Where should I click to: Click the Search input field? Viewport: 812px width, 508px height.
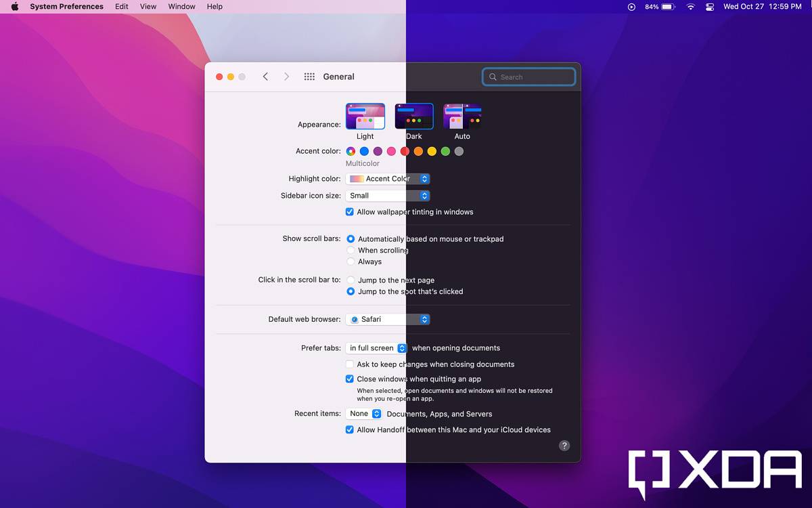pyautogui.click(x=529, y=77)
